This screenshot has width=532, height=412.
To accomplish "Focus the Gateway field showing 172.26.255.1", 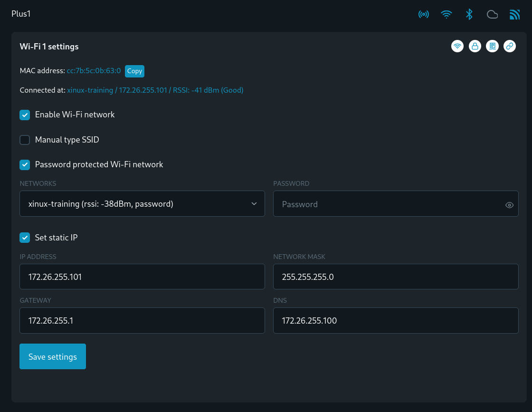I will 142,321.
